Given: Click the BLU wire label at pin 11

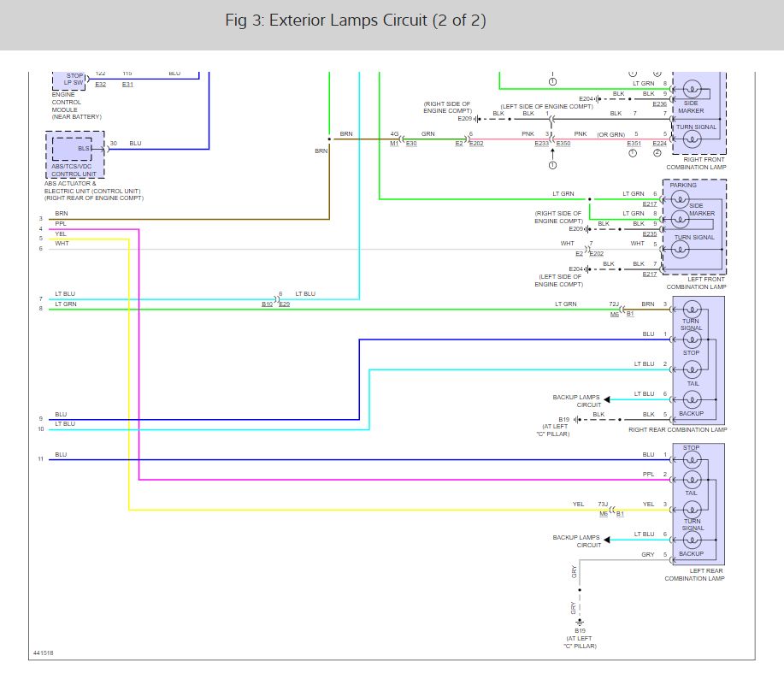Looking at the screenshot, I should (61, 454).
